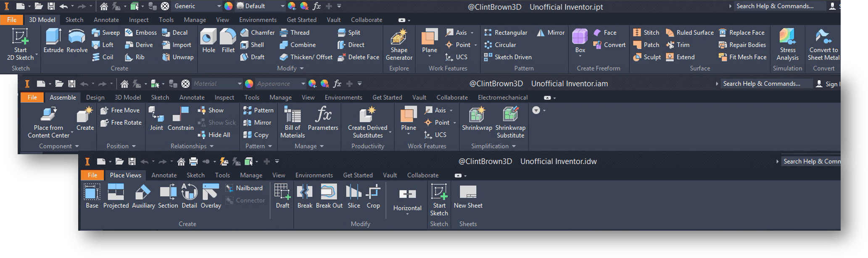
Task: Click the Stitch surface tool
Action: 646,32
